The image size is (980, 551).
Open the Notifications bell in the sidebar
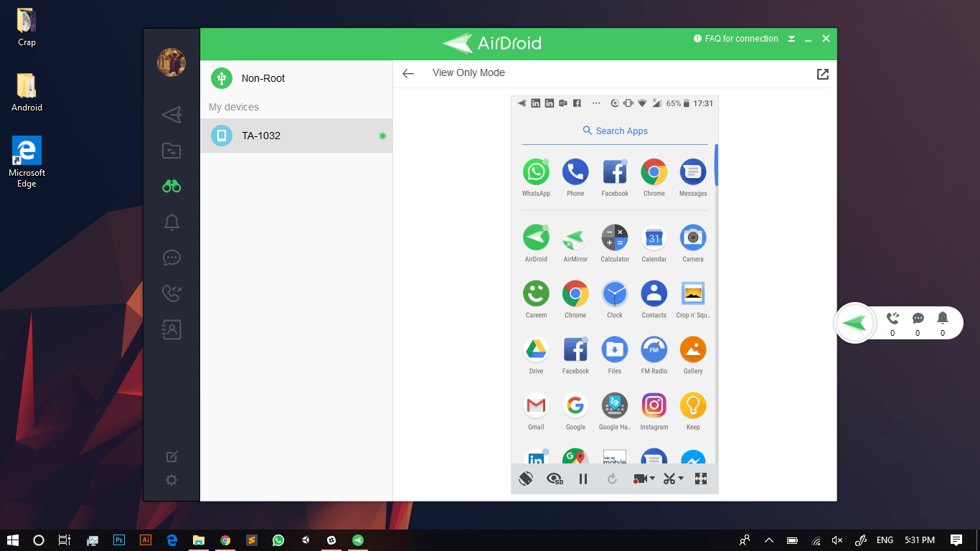pos(171,222)
